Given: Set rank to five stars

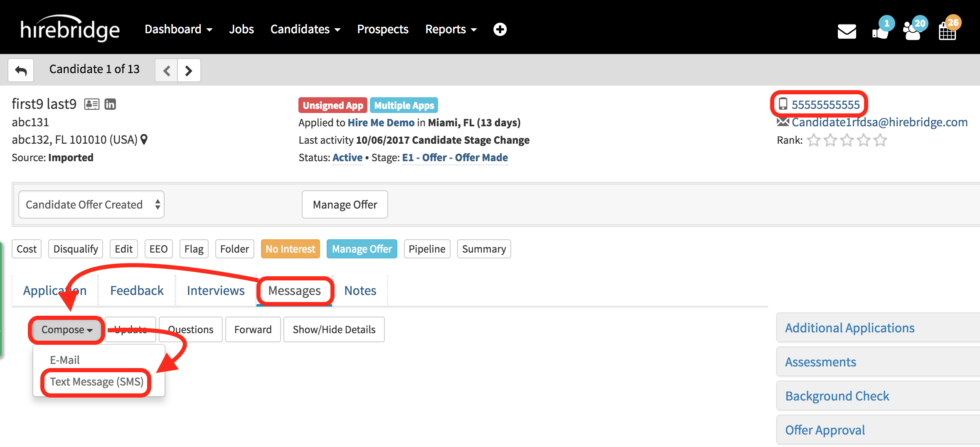Looking at the screenshot, I should tap(880, 140).
